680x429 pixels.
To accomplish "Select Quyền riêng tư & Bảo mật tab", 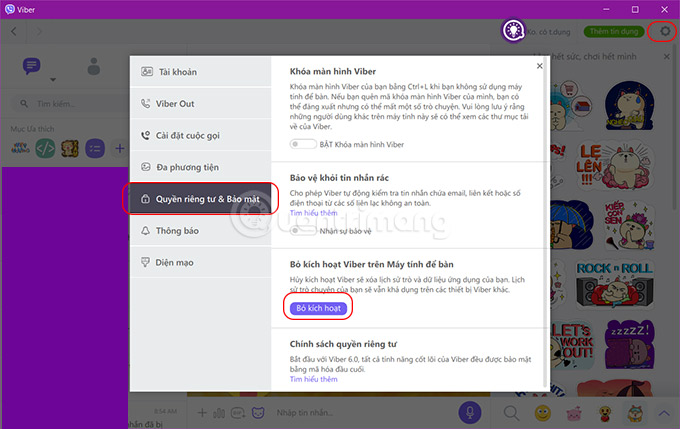I will coord(201,199).
